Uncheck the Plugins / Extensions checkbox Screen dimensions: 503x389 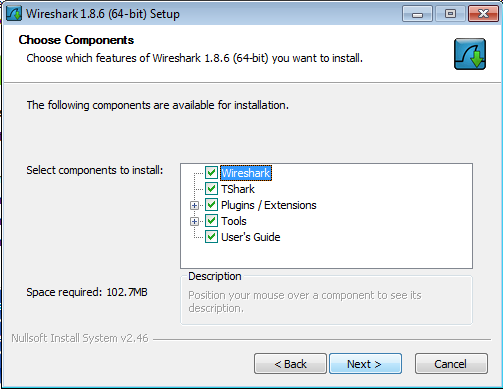click(211, 205)
